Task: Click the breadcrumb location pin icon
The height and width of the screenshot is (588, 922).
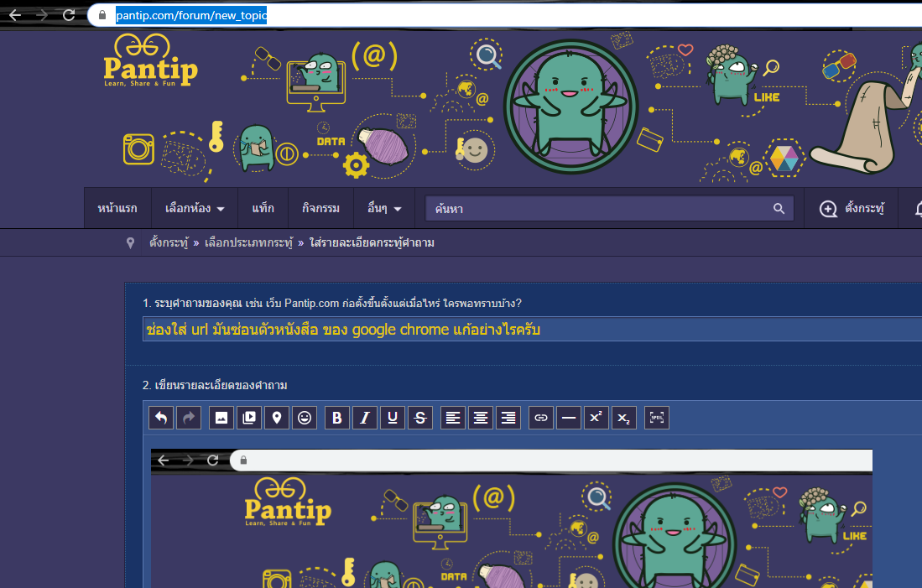Action: (131, 243)
